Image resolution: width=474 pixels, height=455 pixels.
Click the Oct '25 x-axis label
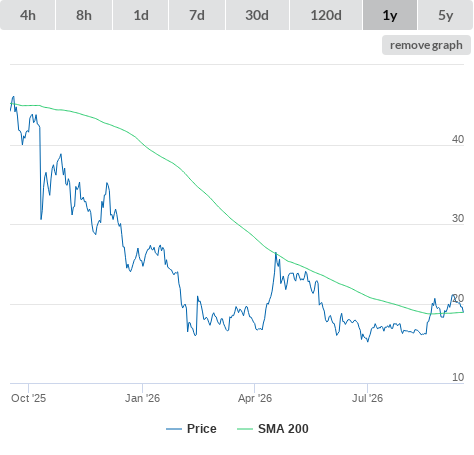[x=28, y=398]
